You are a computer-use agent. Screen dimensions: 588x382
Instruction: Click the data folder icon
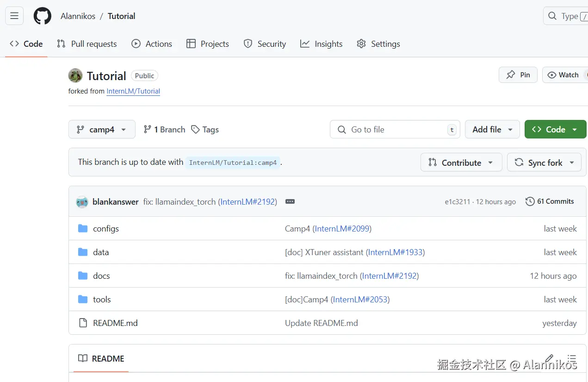tap(83, 252)
